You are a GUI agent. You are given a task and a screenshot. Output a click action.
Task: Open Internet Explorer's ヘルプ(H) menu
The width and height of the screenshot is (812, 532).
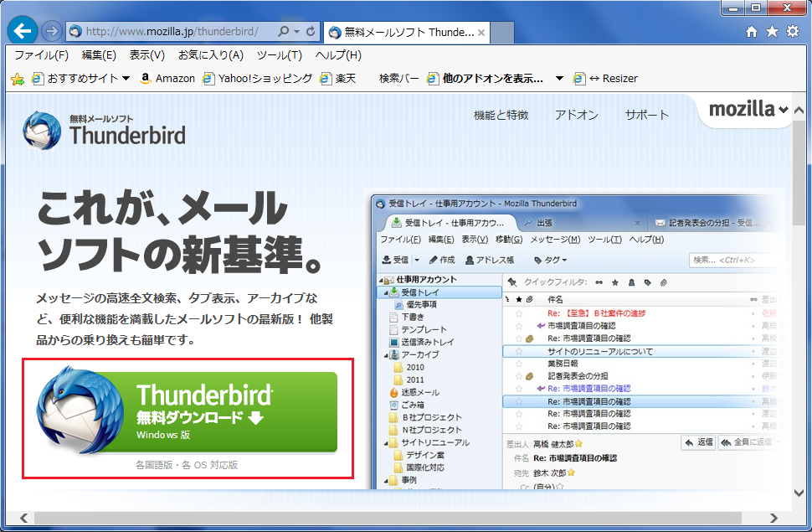pos(338,55)
